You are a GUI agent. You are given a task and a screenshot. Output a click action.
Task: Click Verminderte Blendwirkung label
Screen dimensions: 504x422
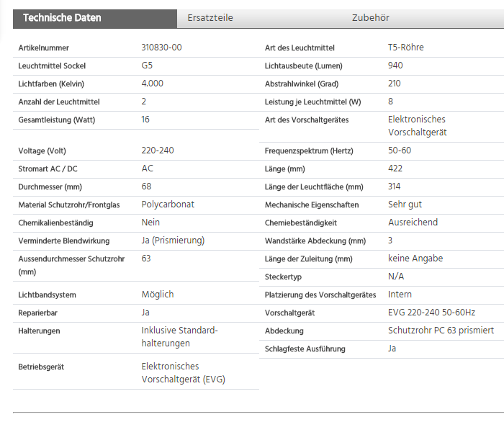(x=64, y=241)
